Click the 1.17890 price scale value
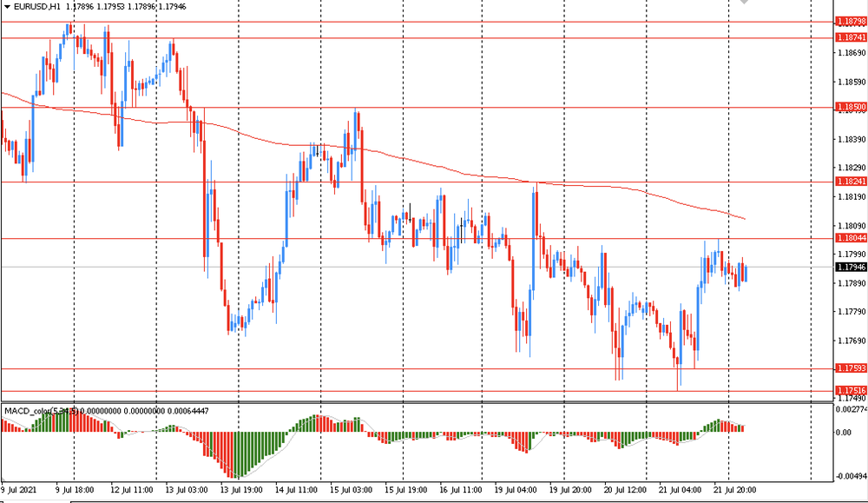868x503 pixels. 852,283
